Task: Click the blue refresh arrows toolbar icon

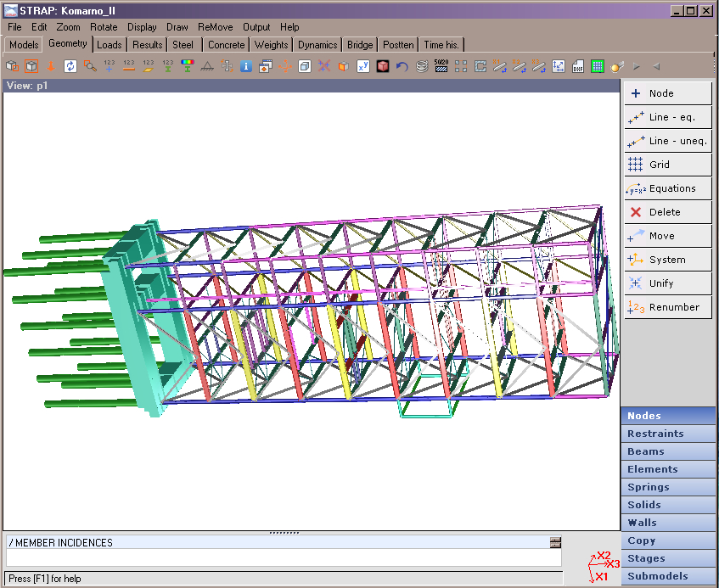Action: 70,66
